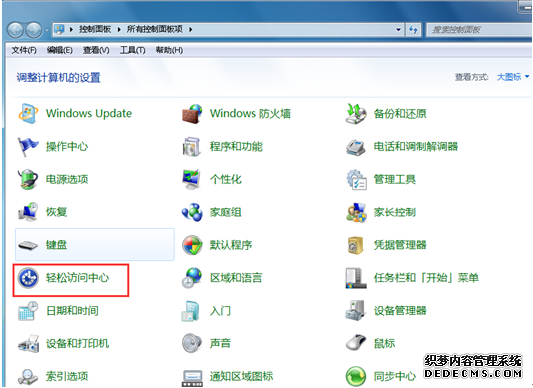Open the 通知区域图标 icon
The height and width of the screenshot is (388, 533).
192,377
